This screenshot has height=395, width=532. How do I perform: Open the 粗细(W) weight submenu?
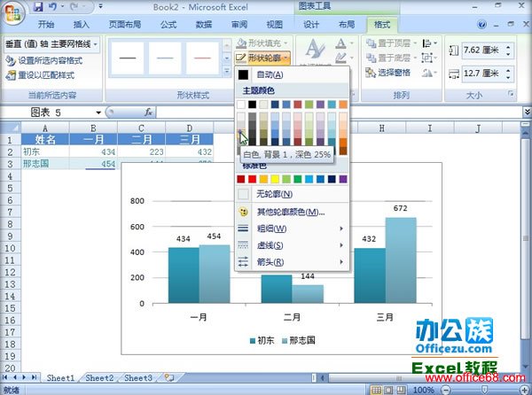pyautogui.click(x=293, y=228)
